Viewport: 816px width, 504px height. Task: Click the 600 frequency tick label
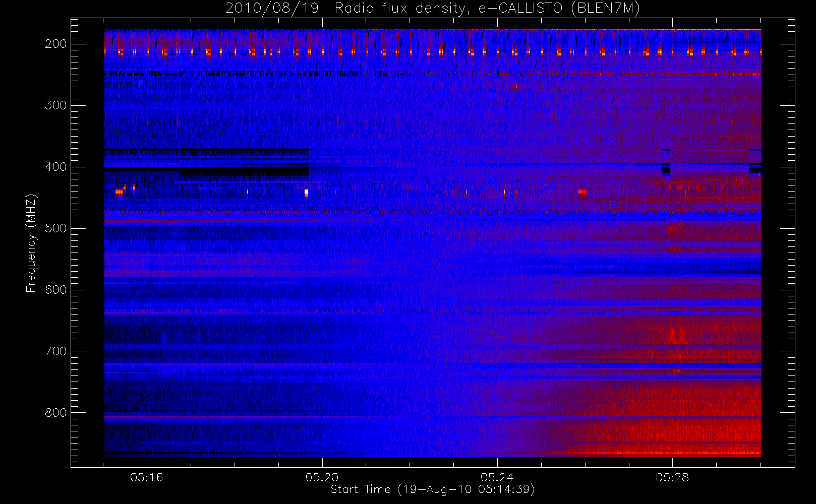coord(56,290)
